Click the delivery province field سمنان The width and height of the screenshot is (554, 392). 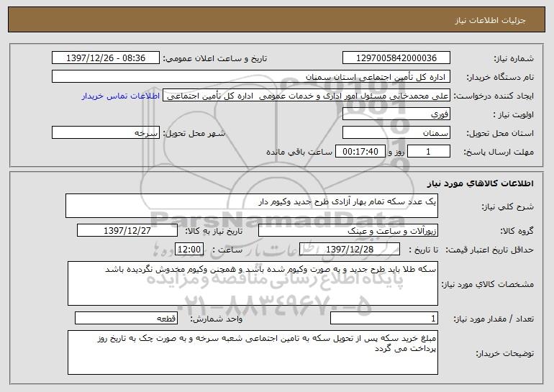(396, 133)
